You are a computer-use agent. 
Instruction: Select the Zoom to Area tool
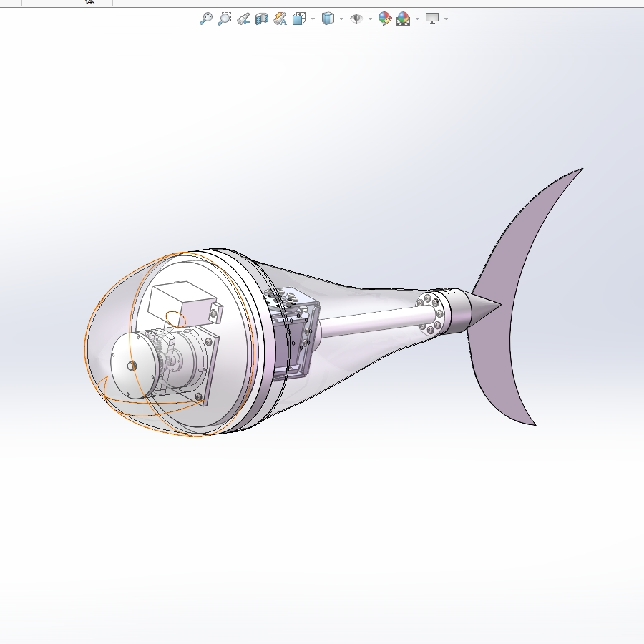point(225,19)
